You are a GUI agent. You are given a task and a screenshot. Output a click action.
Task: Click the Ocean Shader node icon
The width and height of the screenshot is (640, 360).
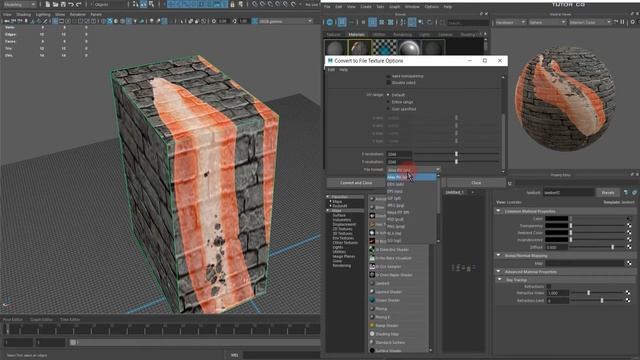coord(372,300)
